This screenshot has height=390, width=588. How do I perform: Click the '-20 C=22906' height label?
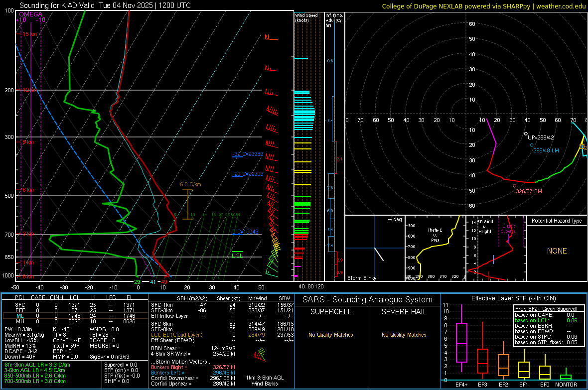248,174
